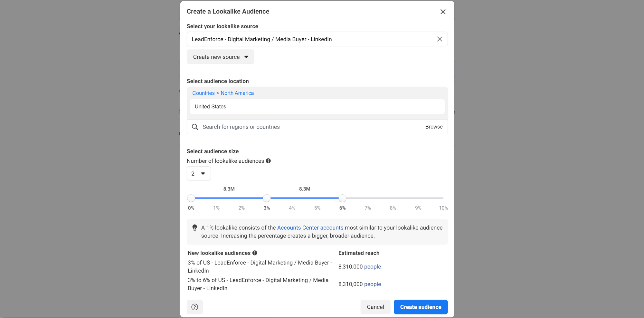Open the Accounts Center accounts link
The image size is (644, 318).
point(310,228)
